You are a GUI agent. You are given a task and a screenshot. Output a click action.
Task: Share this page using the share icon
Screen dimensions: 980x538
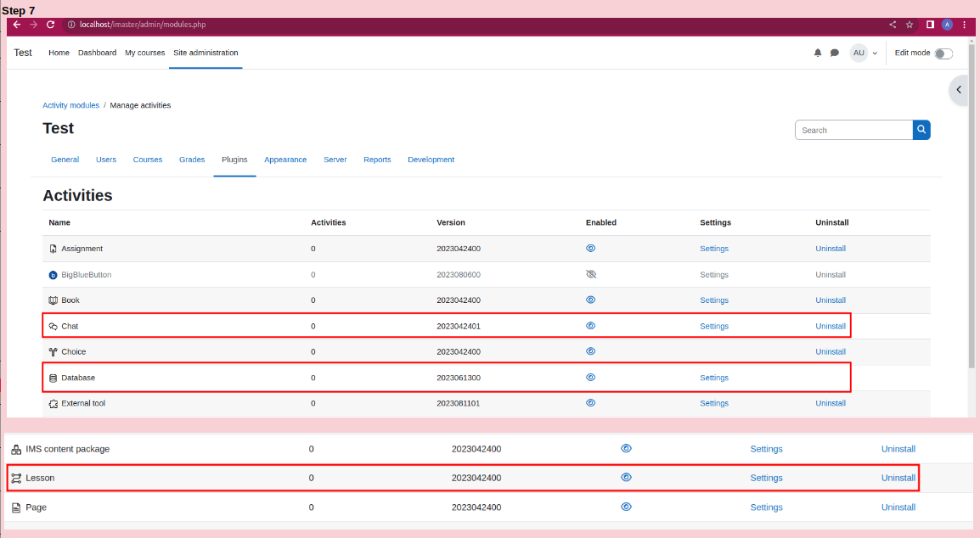[893, 25]
